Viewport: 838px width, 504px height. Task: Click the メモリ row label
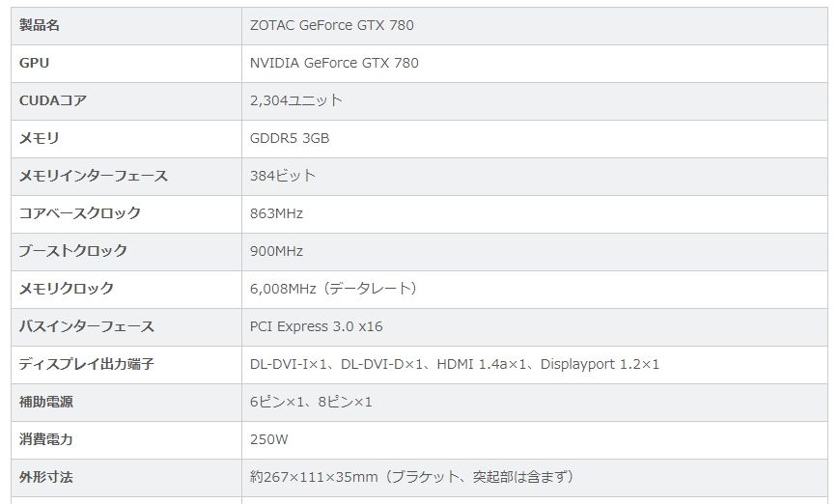[39, 138]
